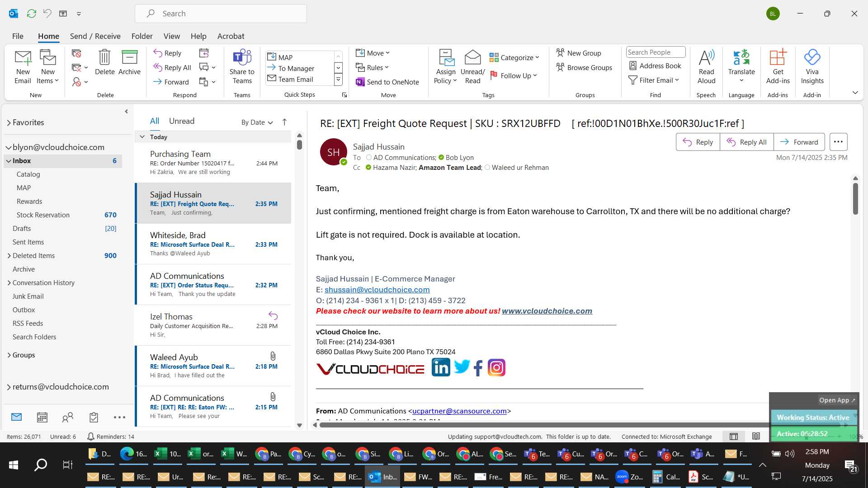Image resolution: width=868 pixels, height=488 pixels.
Task: Collapse the folder pane
Action: (x=126, y=111)
